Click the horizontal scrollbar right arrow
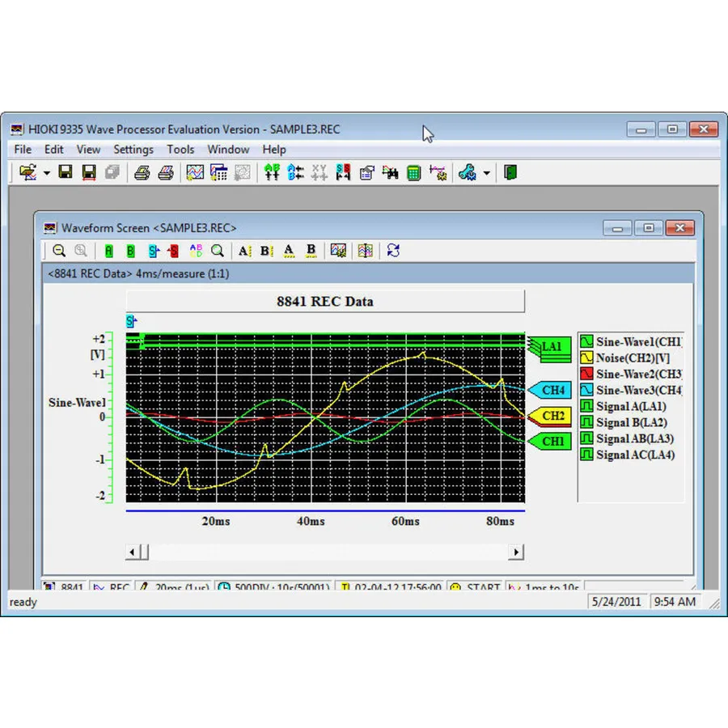Screen dimensions: 728x728 point(516,552)
